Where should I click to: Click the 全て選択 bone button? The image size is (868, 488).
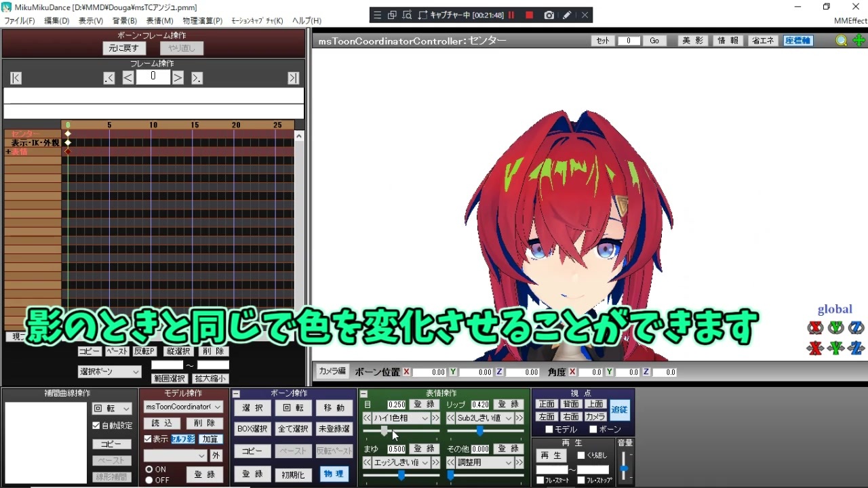pyautogui.click(x=293, y=429)
